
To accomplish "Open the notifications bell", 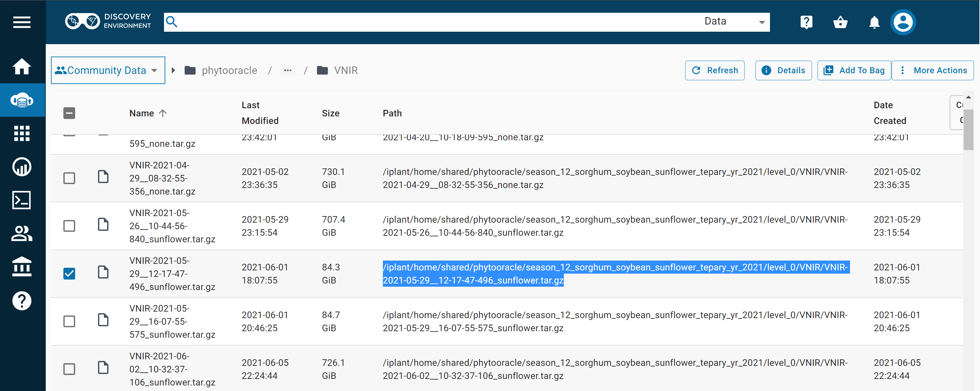I will pos(874,22).
